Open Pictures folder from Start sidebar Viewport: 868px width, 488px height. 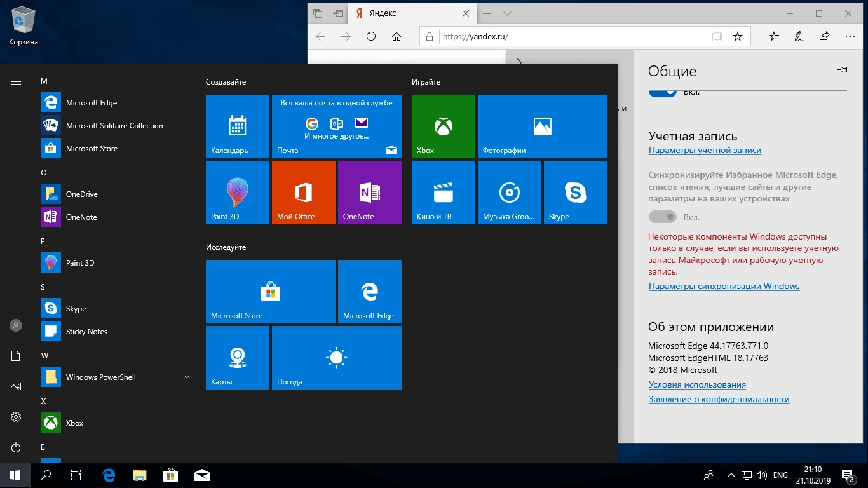pyautogui.click(x=16, y=386)
